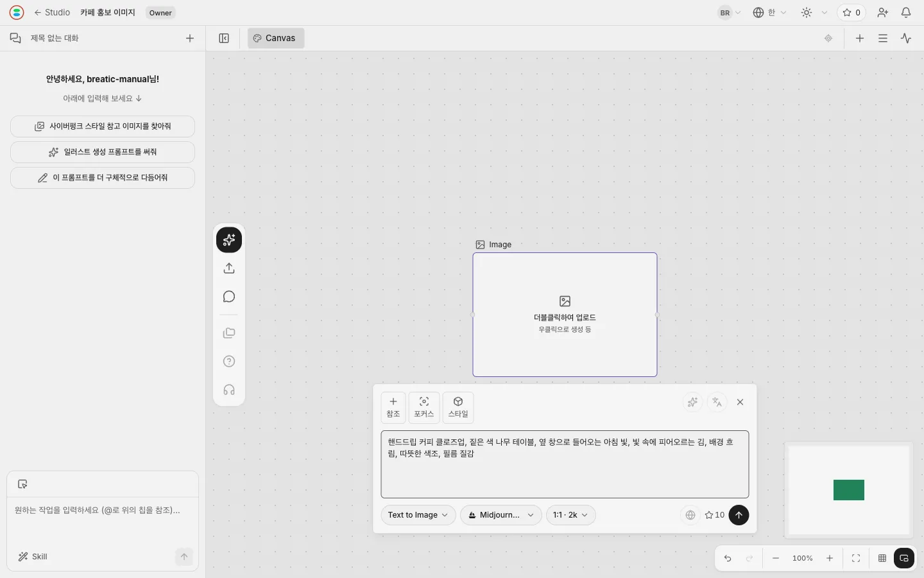The image size is (924, 578).
Task: Go back to Studio
Action: [52, 12]
